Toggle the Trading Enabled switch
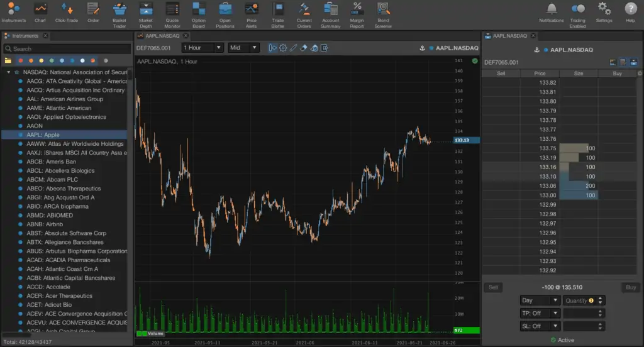The width and height of the screenshot is (644, 347). [578, 15]
